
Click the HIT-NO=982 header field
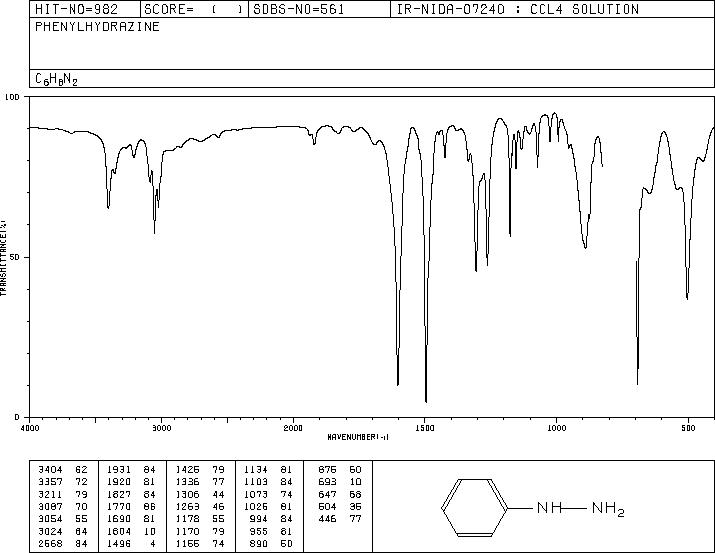pos(85,9)
